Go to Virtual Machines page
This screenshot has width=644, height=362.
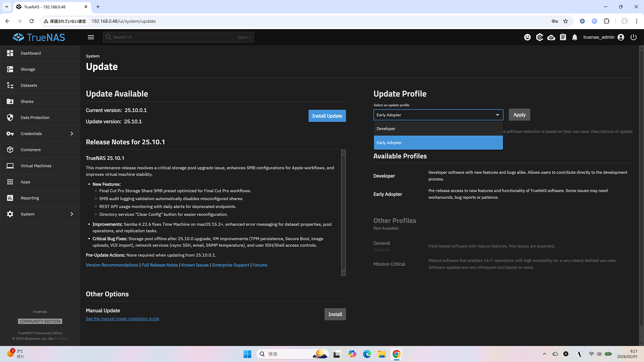pos(36,166)
